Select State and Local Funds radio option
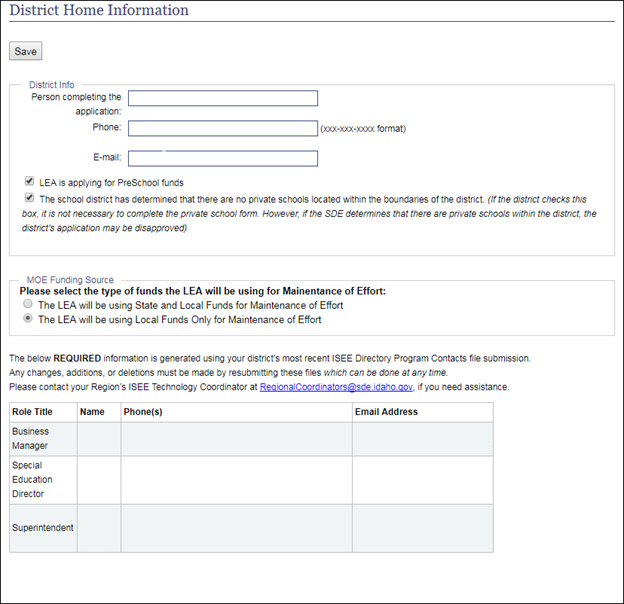Screen dimensions: 624x604 tap(28, 305)
